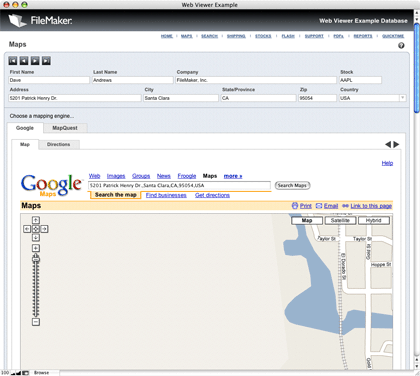Image resolution: width=420 pixels, height=376 pixels.
Task: Click the print icon next to Print
Action: click(x=295, y=206)
